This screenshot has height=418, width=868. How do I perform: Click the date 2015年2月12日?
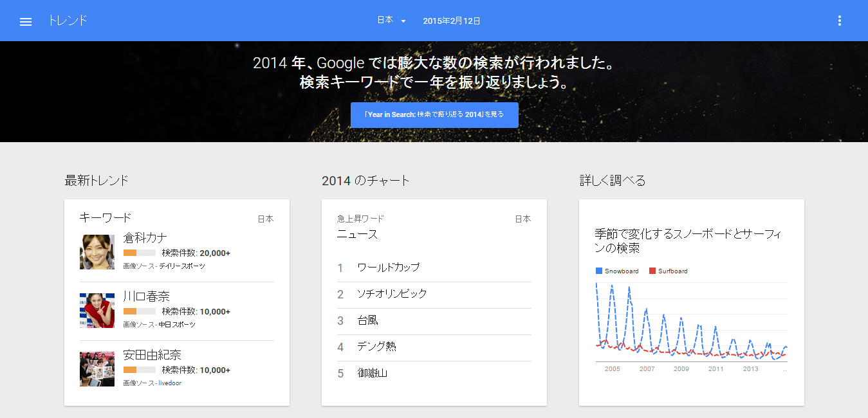click(x=452, y=21)
